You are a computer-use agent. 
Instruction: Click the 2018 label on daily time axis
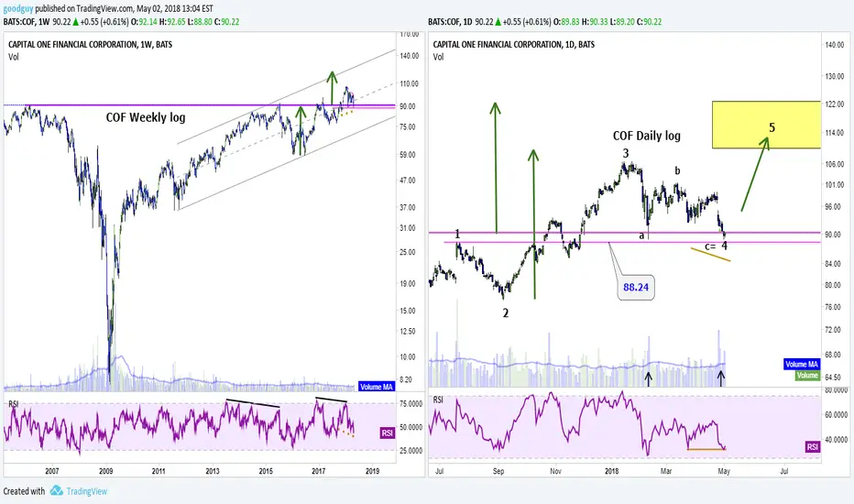[611, 471]
